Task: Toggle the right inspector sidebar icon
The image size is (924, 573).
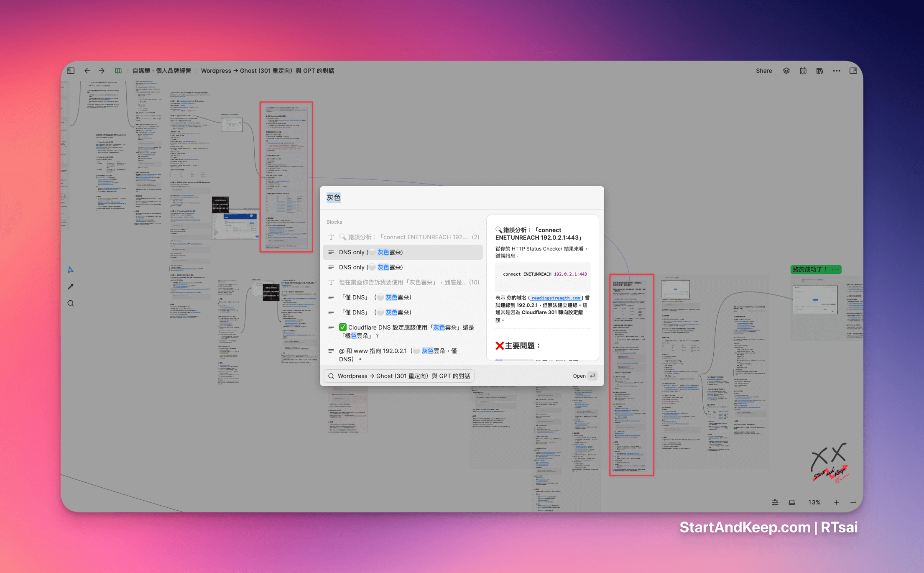Action: point(853,71)
